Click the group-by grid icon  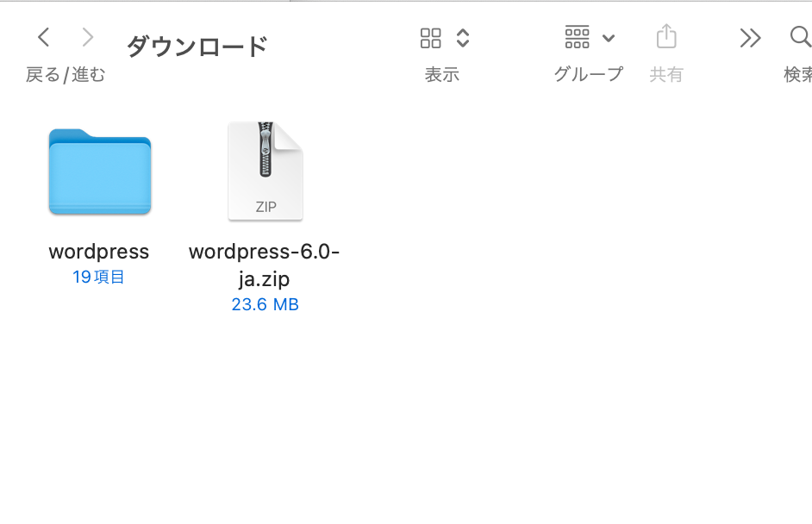coord(577,37)
